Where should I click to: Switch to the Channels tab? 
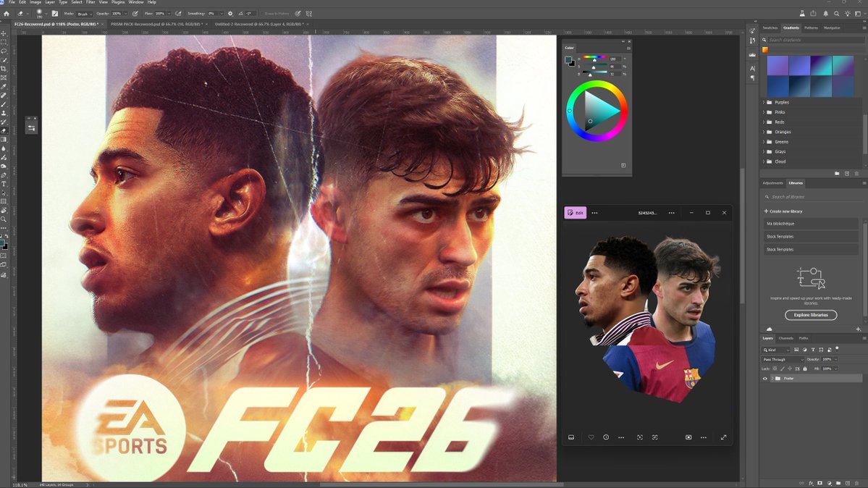coord(786,338)
